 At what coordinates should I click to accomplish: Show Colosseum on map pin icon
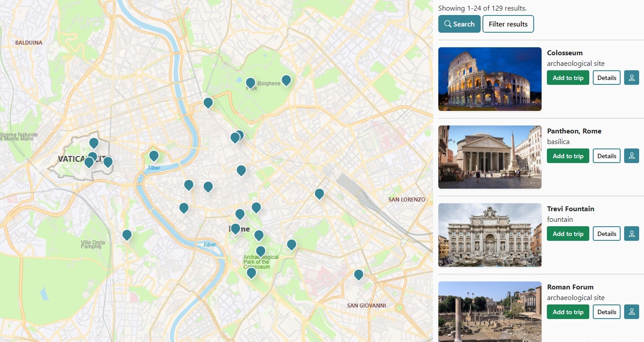(x=631, y=78)
